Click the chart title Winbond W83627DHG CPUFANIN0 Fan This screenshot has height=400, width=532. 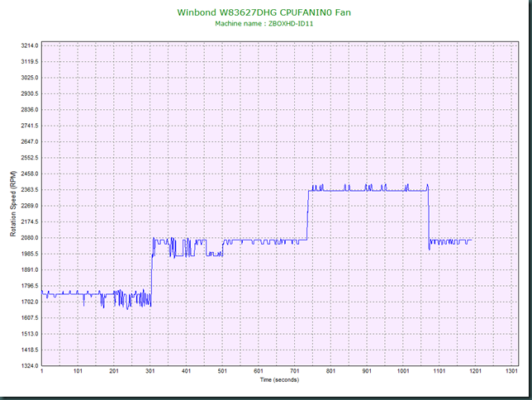pos(264,12)
